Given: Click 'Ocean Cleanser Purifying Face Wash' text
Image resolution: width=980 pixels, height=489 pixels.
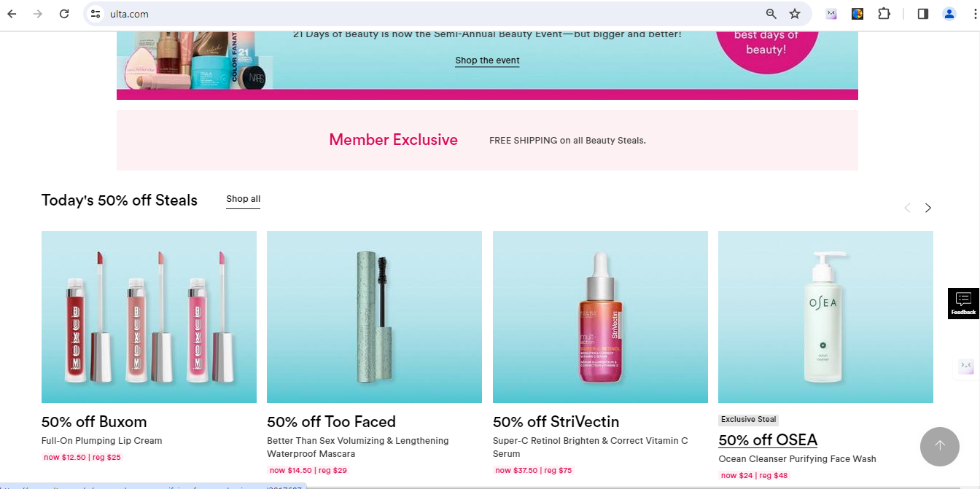Looking at the screenshot, I should click(x=797, y=459).
